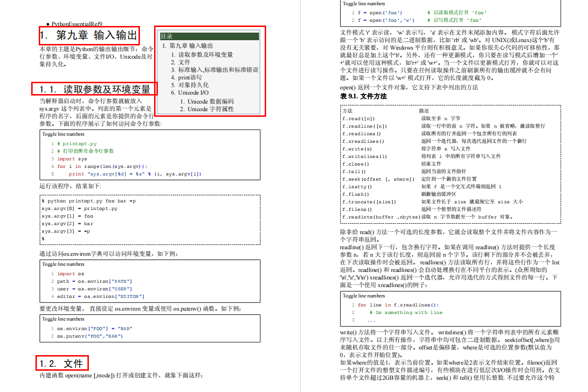588x392 pixels.
Task: Click the section heading "1.1 读取参数及环境变量"
Action: (x=94, y=88)
